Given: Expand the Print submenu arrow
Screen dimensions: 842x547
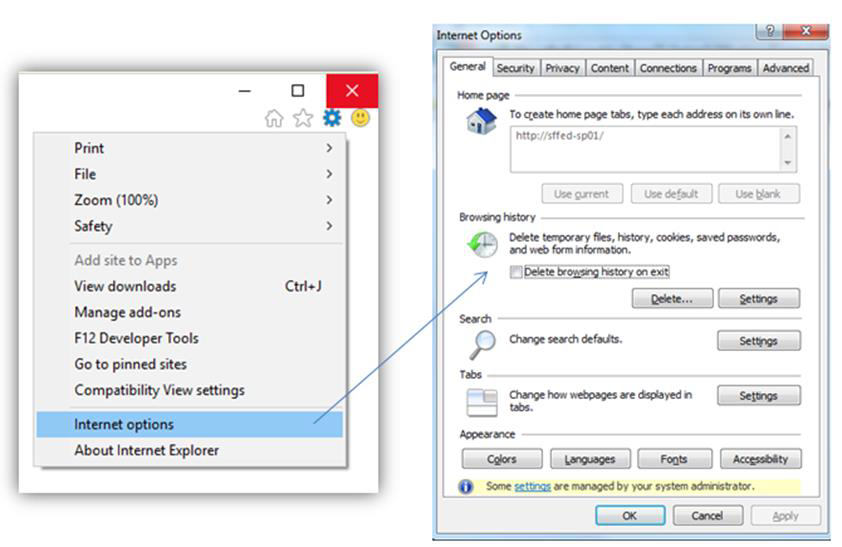Looking at the screenshot, I should coord(329,148).
